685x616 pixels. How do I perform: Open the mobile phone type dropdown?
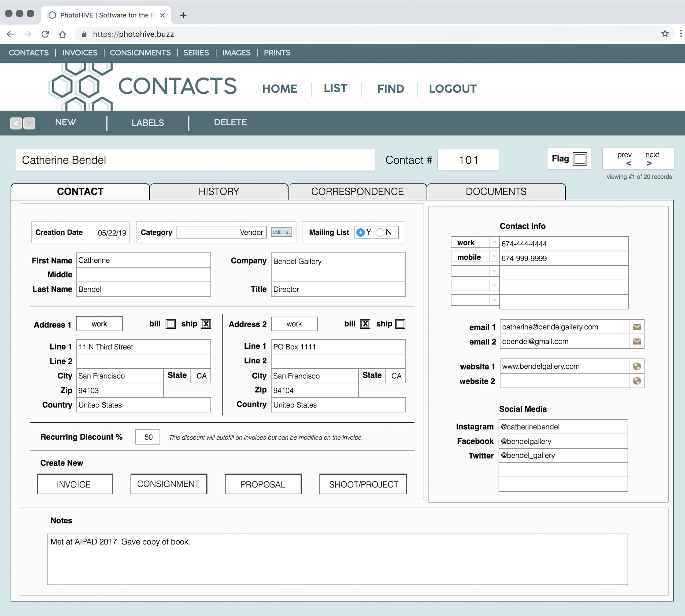coord(494,256)
